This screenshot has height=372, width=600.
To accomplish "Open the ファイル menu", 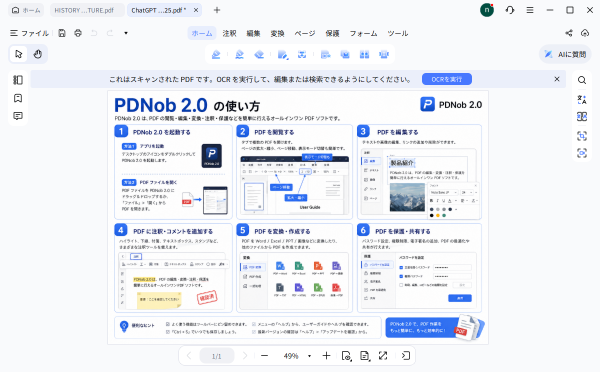I will pyautogui.click(x=29, y=33).
